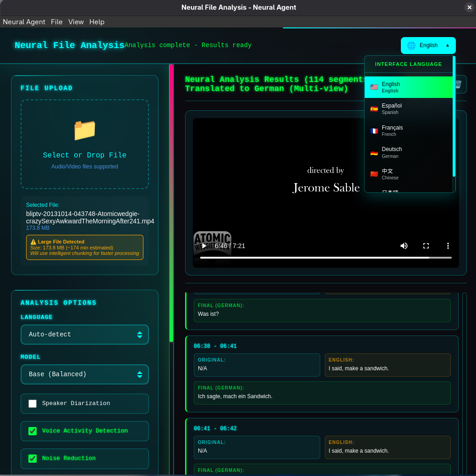Click the selected file name text
Viewport: 476px width, 476px height.
click(x=90, y=217)
